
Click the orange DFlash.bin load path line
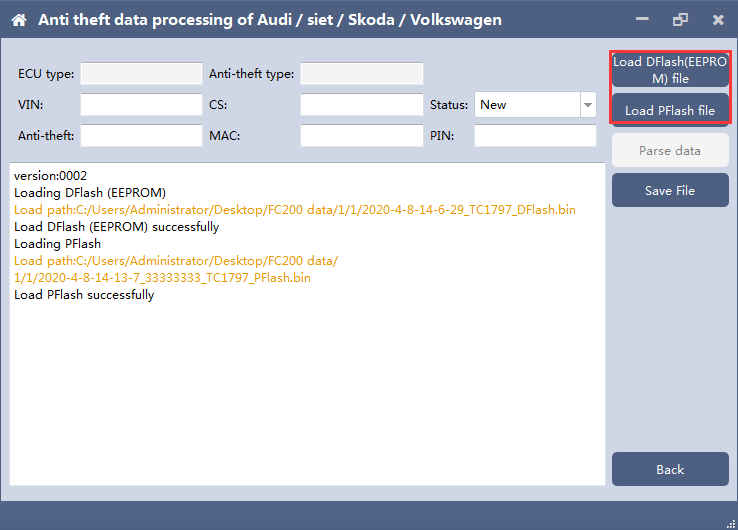pos(295,209)
